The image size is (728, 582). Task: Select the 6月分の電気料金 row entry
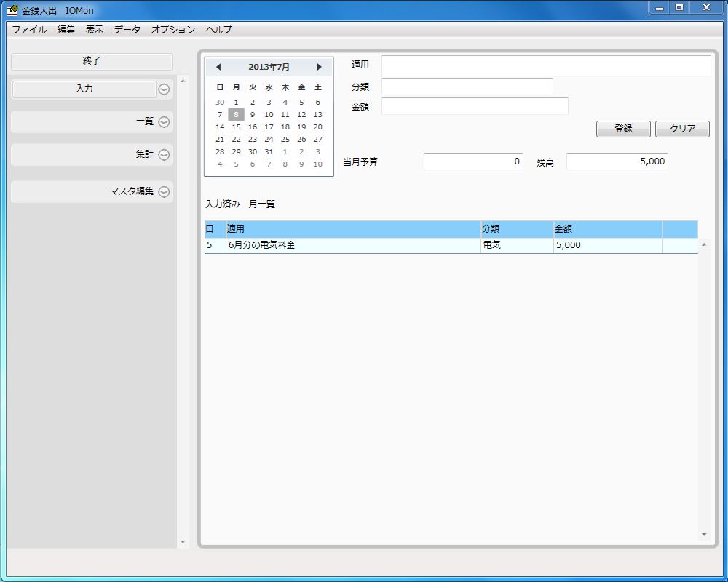pyautogui.click(x=353, y=245)
